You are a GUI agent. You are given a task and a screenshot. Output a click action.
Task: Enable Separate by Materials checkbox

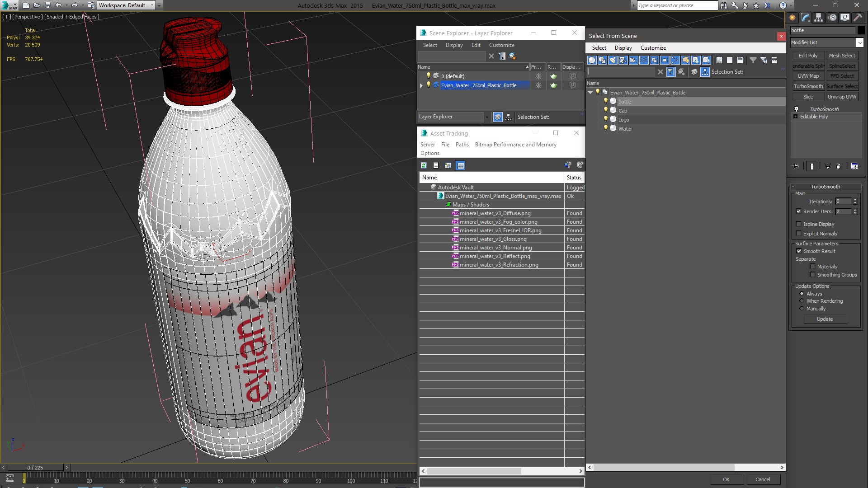(x=812, y=267)
